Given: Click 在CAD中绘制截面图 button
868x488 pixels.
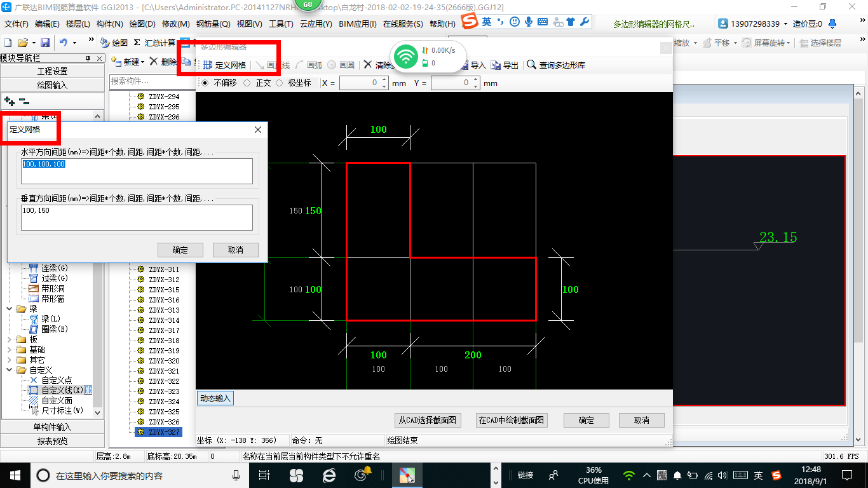Looking at the screenshot, I should coord(512,420).
